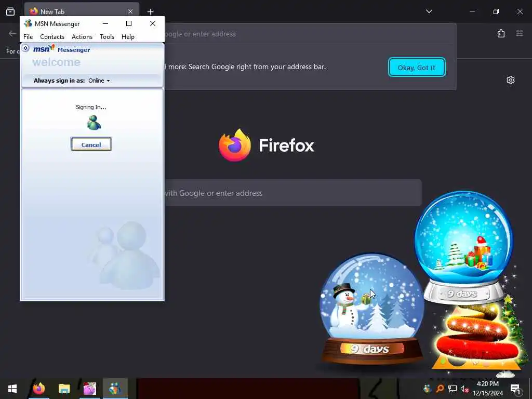The image size is (532, 399).
Task: Click the MSN Messenger title bar icon
Action: coord(28,23)
